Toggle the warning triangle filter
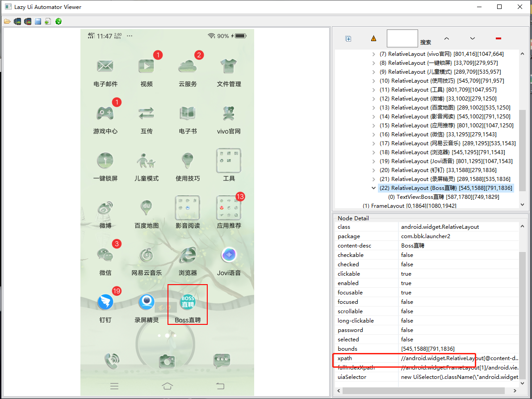Image resolution: width=532 pixels, height=399 pixels. click(x=374, y=38)
